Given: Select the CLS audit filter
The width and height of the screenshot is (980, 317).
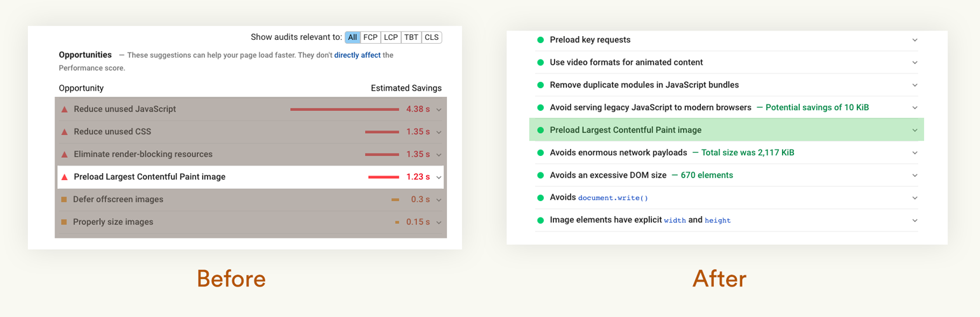Looking at the screenshot, I should pos(432,37).
